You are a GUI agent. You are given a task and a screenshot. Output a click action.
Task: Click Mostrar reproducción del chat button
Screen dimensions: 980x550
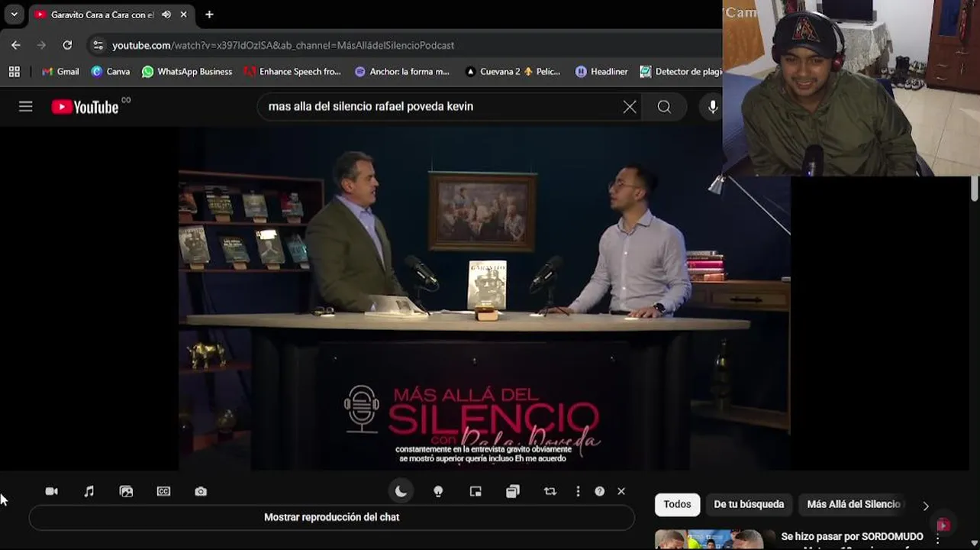(x=332, y=517)
